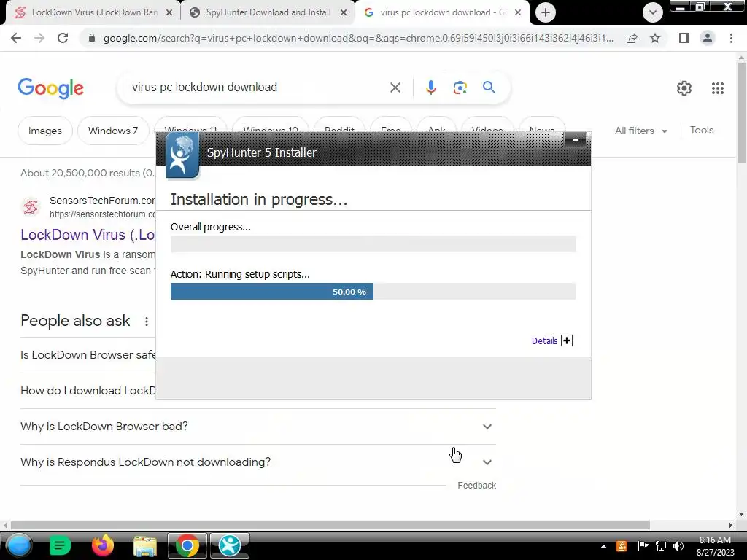Switch to LockDown Virus tab
The image size is (747, 560).
(94, 12)
